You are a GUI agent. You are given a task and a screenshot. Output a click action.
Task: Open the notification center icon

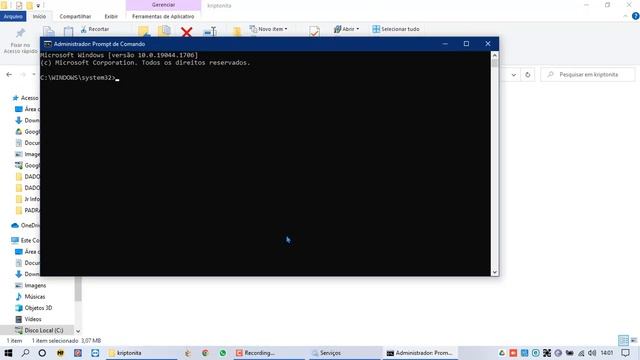[x=625, y=353]
